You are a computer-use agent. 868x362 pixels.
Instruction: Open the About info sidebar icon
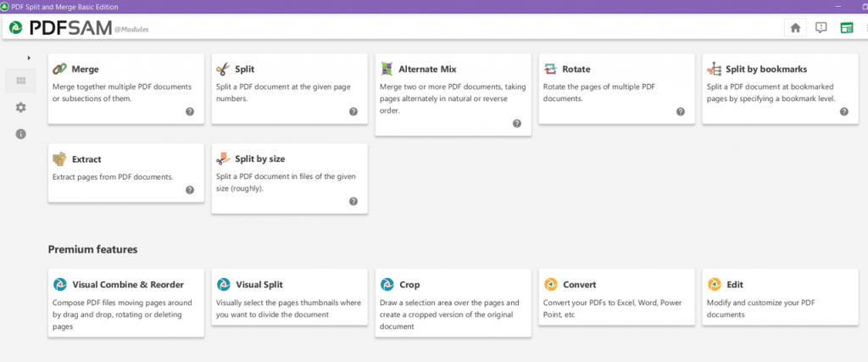point(21,133)
